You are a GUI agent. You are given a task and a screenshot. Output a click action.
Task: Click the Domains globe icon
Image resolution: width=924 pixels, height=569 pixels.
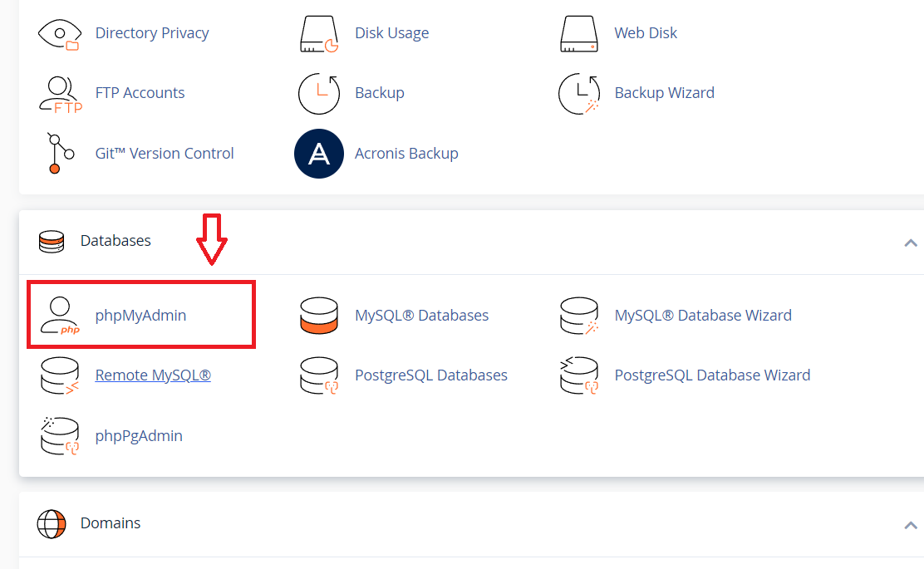pos(52,524)
